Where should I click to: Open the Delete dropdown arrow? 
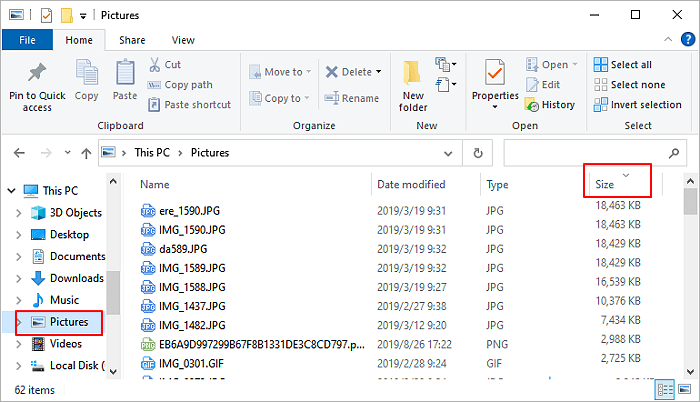tap(379, 72)
